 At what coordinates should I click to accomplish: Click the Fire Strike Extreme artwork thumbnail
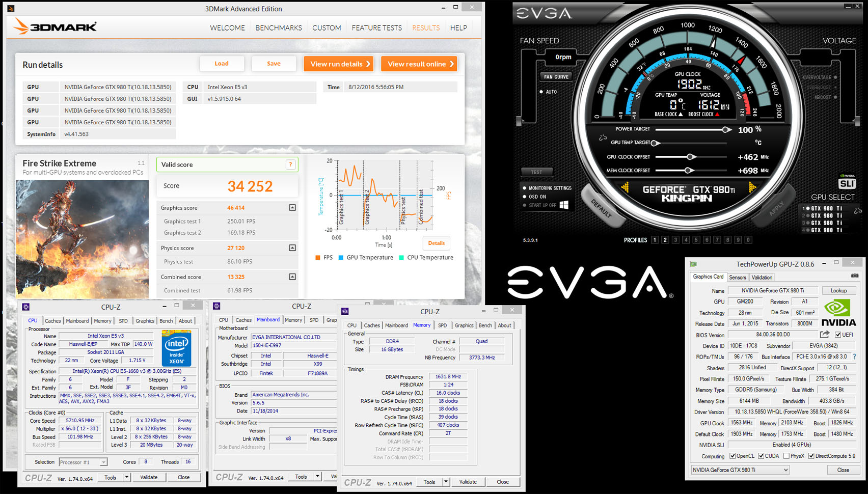pyautogui.click(x=83, y=239)
